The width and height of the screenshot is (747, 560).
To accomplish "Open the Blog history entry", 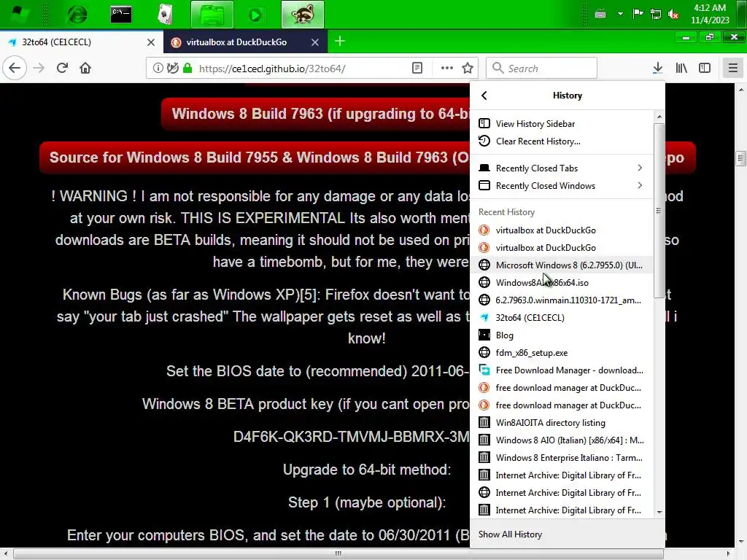I will pos(561,335).
